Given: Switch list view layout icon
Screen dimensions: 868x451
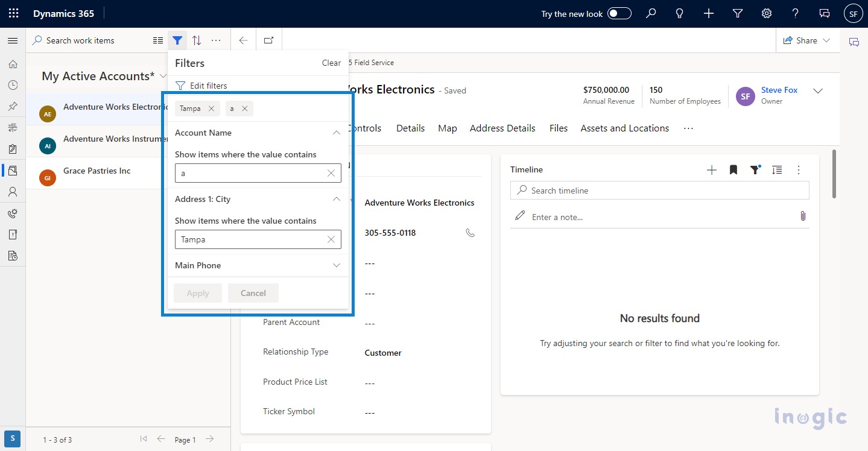Looking at the screenshot, I should click(x=158, y=40).
